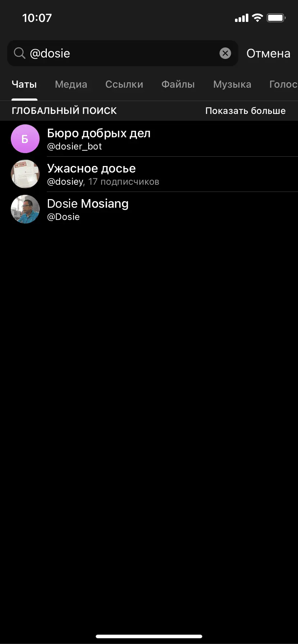Switch to the Файлы tab
This screenshot has height=644, width=298.
(178, 84)
